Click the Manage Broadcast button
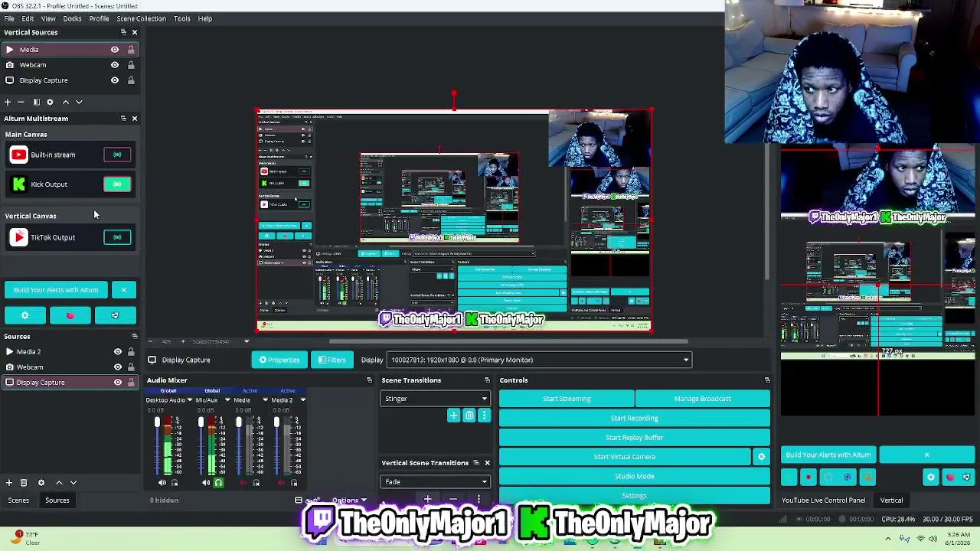The image size is (980, 551). click(702, 399)
